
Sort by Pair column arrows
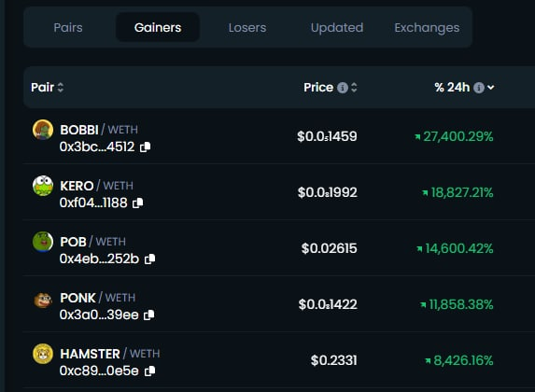point(61,88)
